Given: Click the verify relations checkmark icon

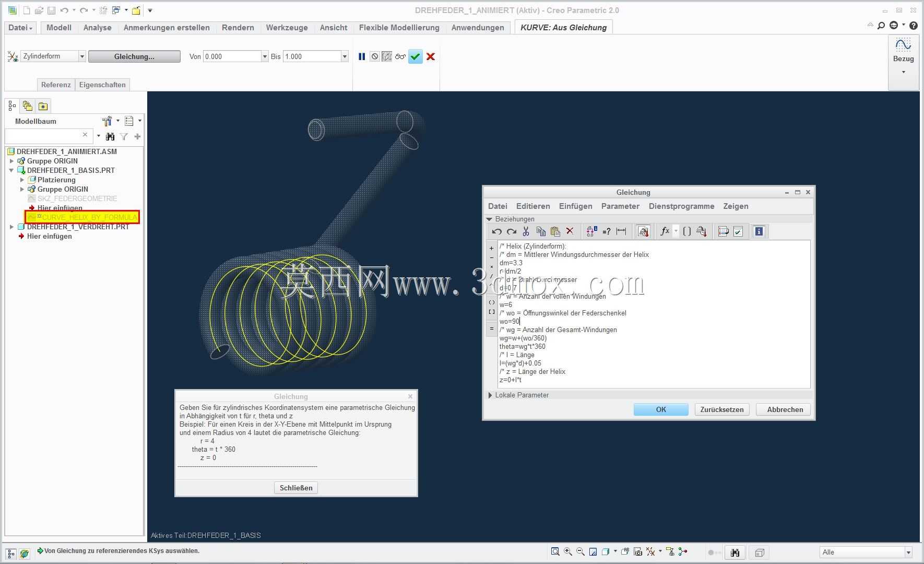Looking at the screenshot, I should click(x=738, y=231).
